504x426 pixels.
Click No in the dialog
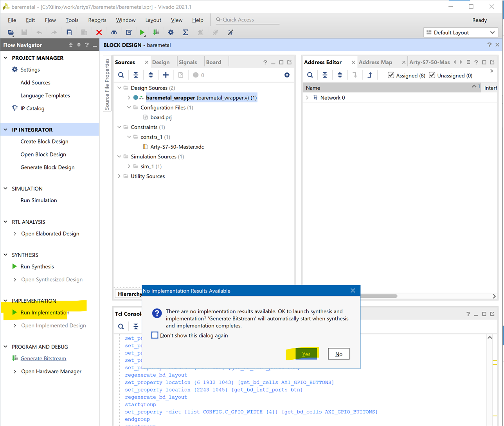pyautogui.click(x=339, y=354)
